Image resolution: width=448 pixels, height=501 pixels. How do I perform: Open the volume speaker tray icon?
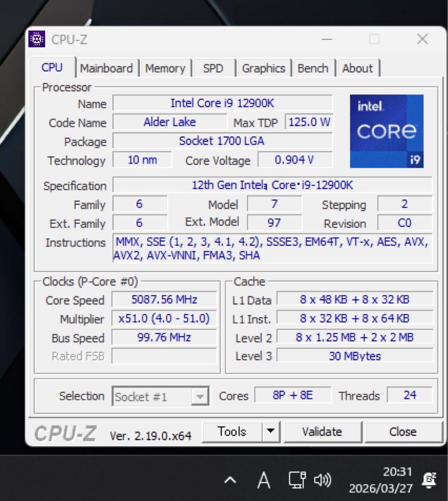[x=322, y=480]
